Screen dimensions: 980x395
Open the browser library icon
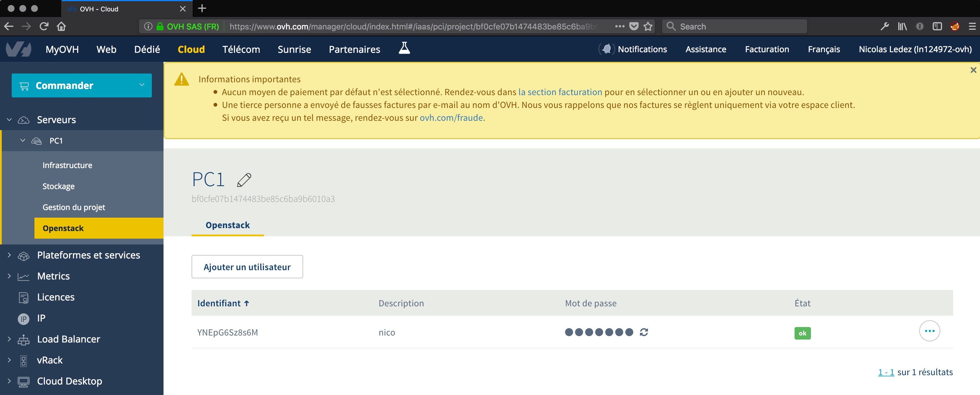[x=902, y=26]
